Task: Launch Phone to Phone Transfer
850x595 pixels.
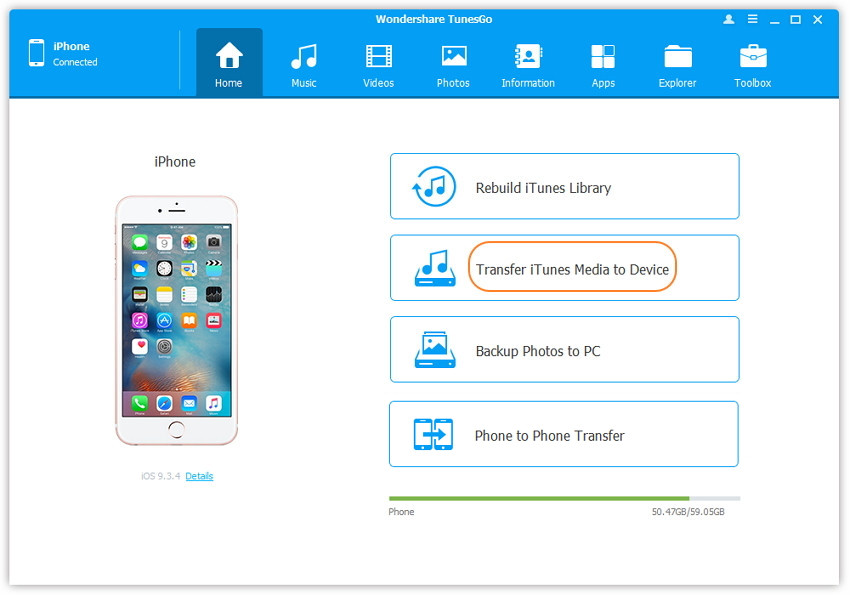Action: (x=563, y=435)
